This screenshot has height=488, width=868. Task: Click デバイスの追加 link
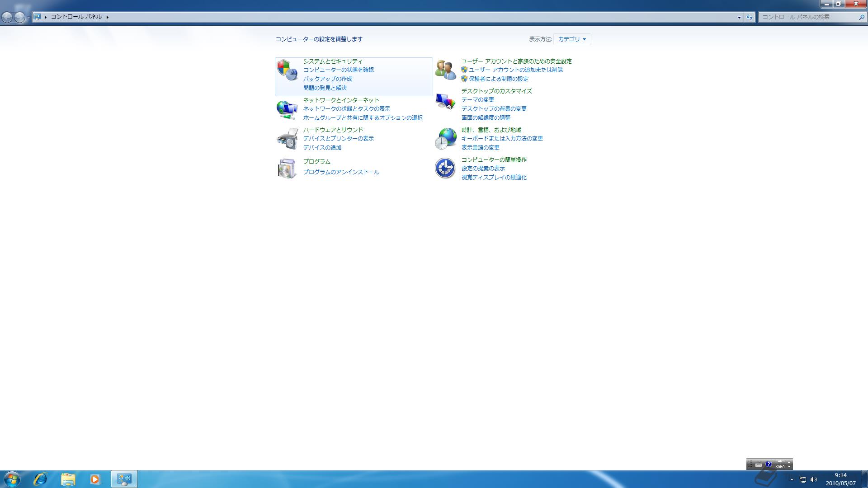(322, 147)
